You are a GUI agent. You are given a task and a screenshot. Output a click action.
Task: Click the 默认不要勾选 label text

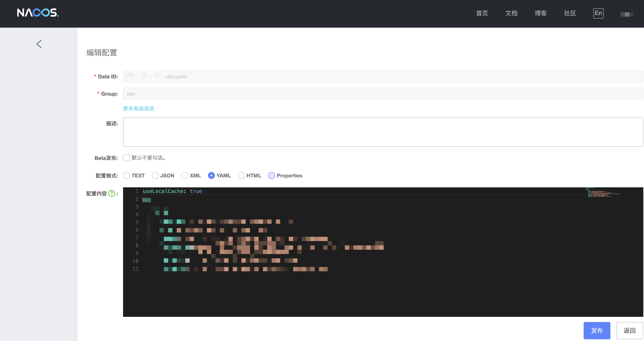tap(148, 158)
